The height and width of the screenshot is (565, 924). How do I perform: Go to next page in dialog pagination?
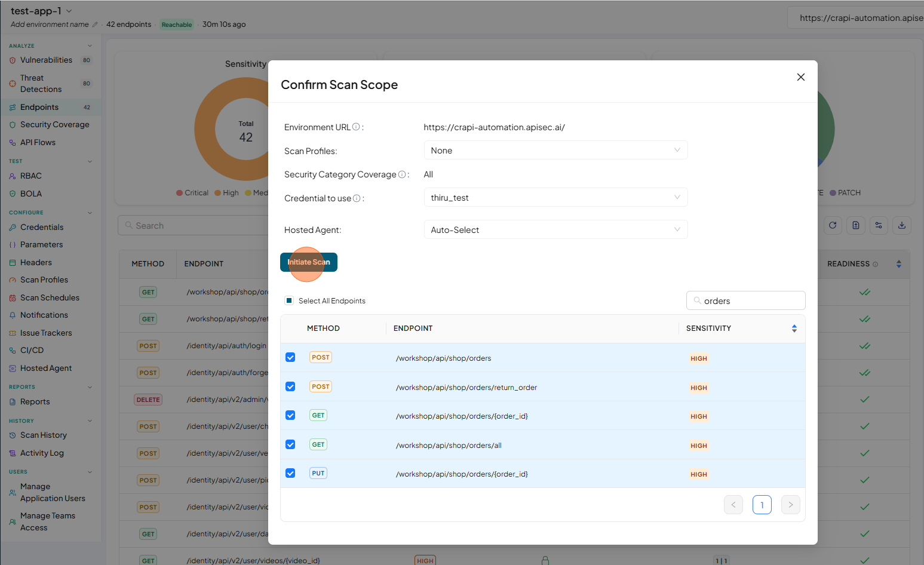point(791,505)
